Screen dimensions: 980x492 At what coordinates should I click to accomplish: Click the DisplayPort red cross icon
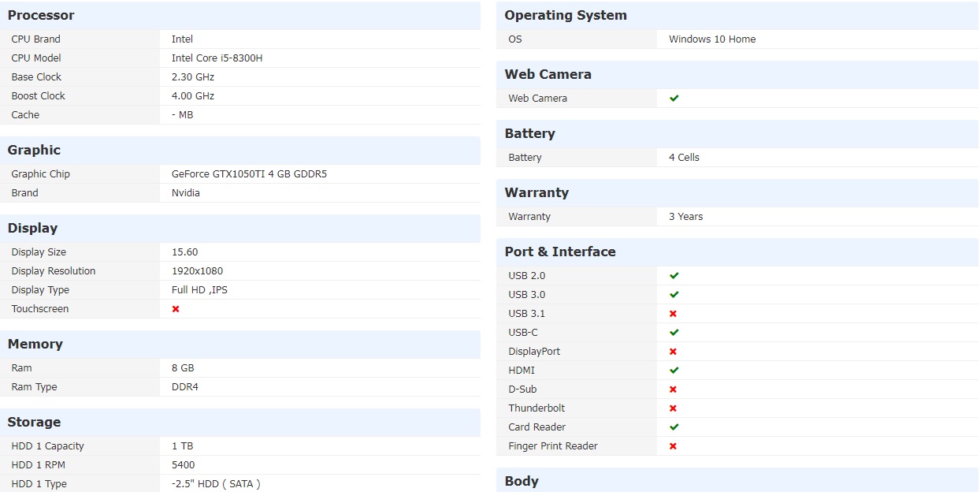(x=674, y=352)
